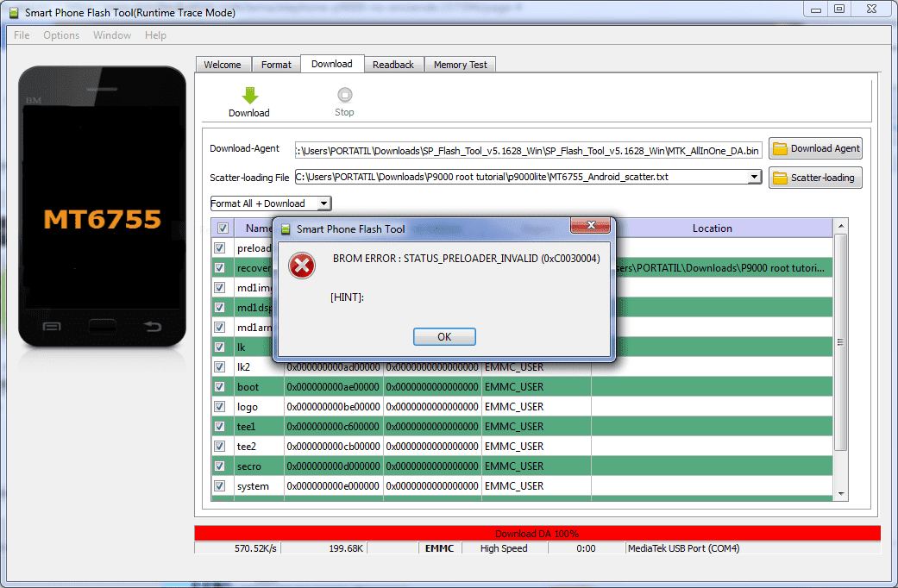Click the Scatter-loading file path field

pos(521,177)
